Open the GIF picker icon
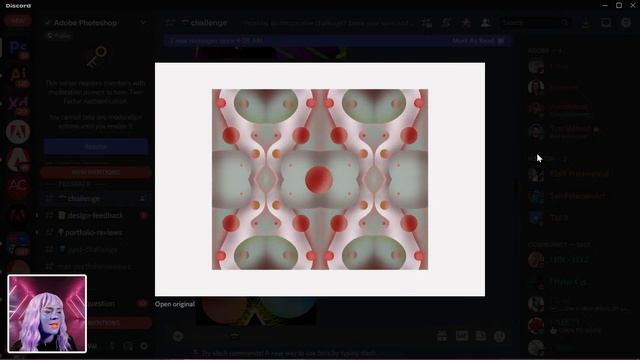Viewport: 640px width, 360px height. [462, 336]
